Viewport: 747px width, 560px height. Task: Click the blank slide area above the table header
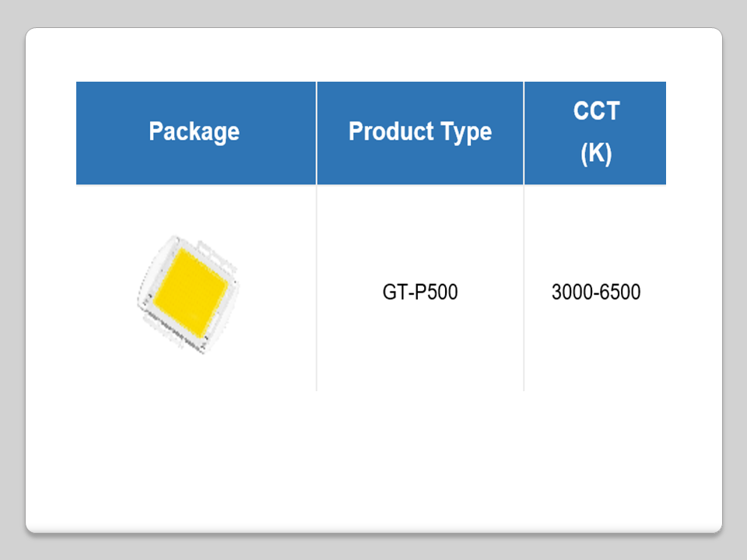click(373, 54)
